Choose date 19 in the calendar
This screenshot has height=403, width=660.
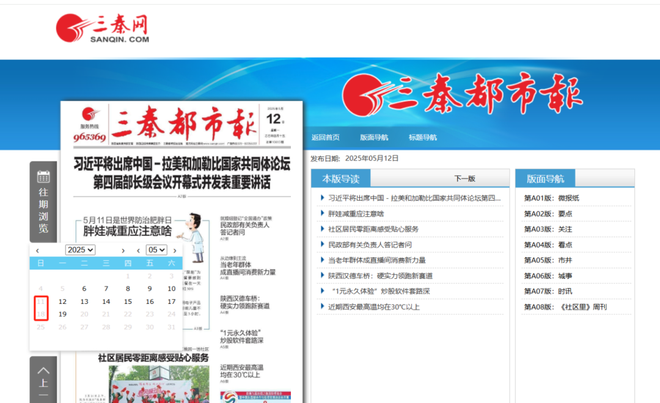pyautogui.click(x=62, y=314)
